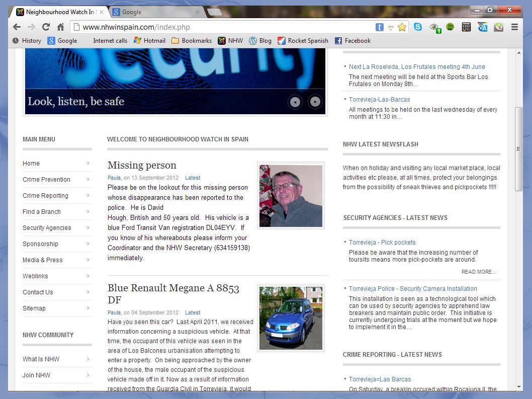Open the Google bookmark in bookmarks bar
532x399 pixels.
[62, 41]
